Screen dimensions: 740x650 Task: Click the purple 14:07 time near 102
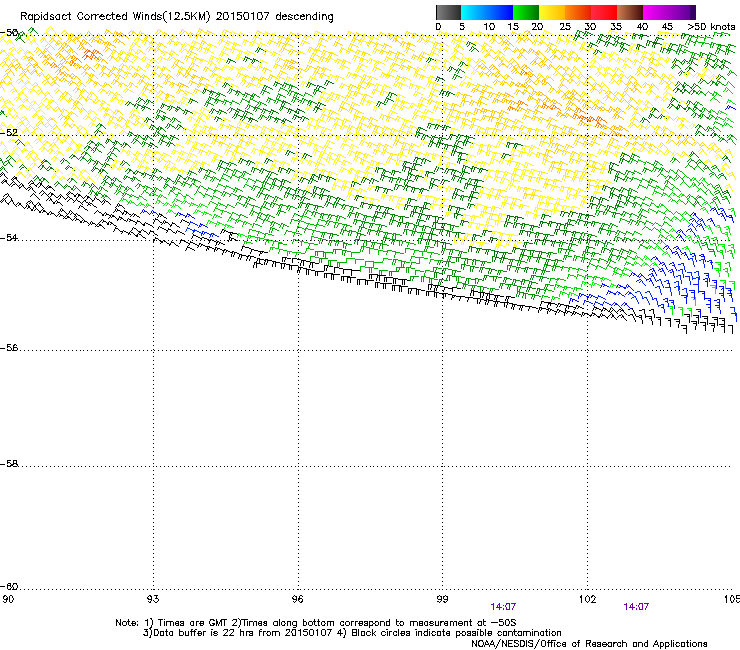coord(636,607)
